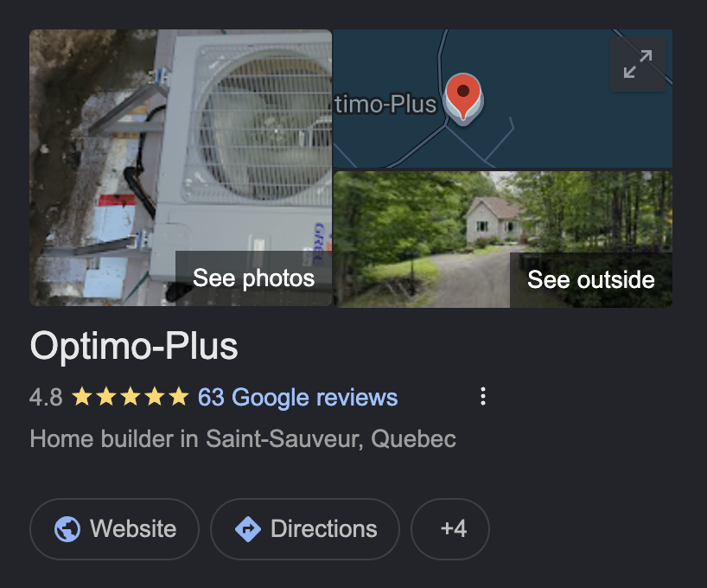This screenshot has width=707, height=588.
Task: Click the first gold rating star
Action: (x=82, y=397)
